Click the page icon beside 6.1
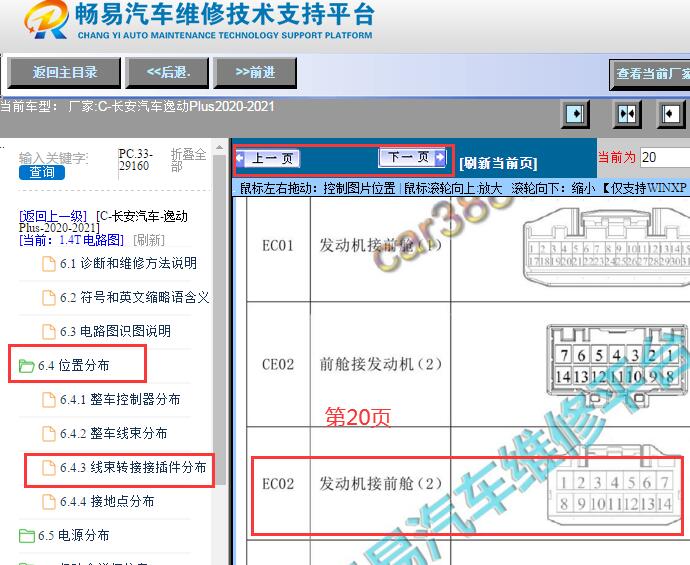690x565 pixels. coord(48,264)
